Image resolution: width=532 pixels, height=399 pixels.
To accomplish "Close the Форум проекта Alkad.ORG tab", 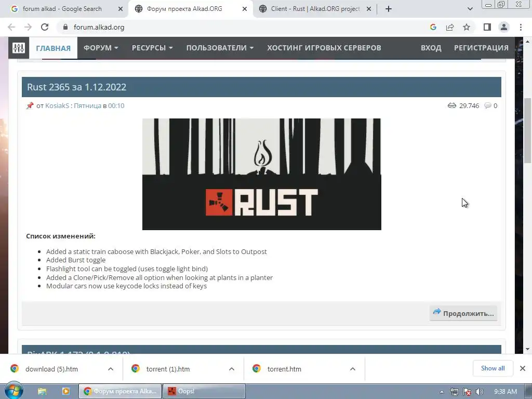I will 245,9.
